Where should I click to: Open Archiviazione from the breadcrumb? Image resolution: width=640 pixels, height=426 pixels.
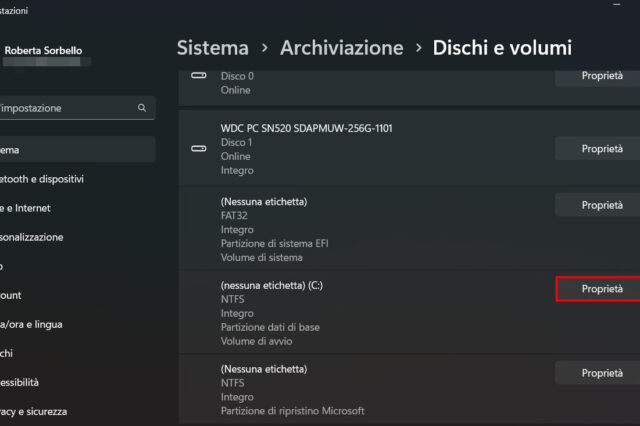pyautogui.click(x=341, y=47)
